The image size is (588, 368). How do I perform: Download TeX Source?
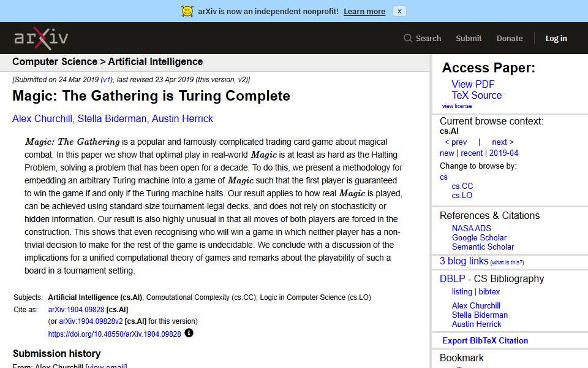coord(477,96)
